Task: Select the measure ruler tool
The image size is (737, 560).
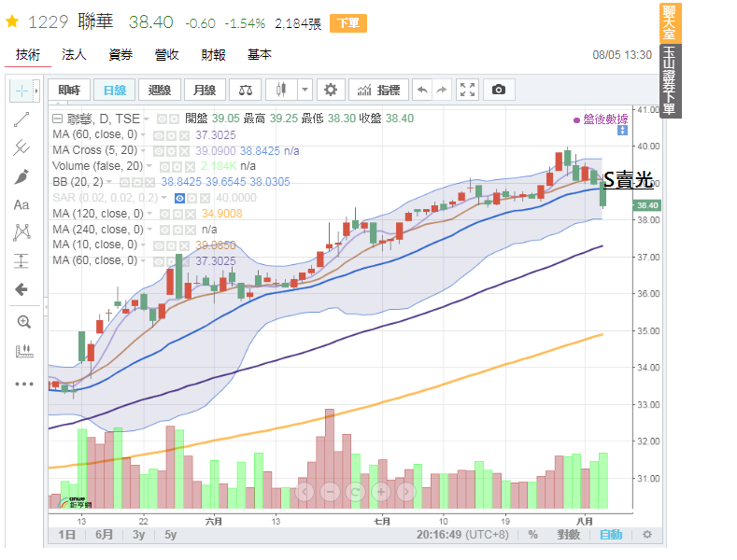Action: click(x=23, y=351)
